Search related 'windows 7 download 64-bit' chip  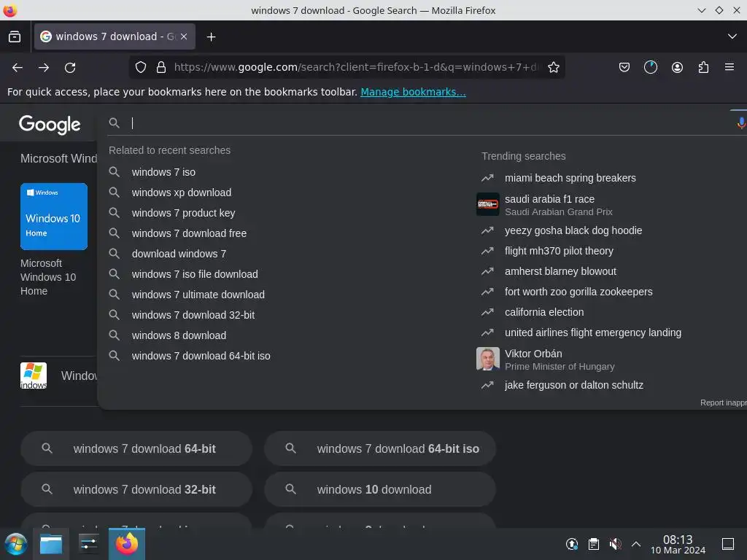[x=136, y=448]
